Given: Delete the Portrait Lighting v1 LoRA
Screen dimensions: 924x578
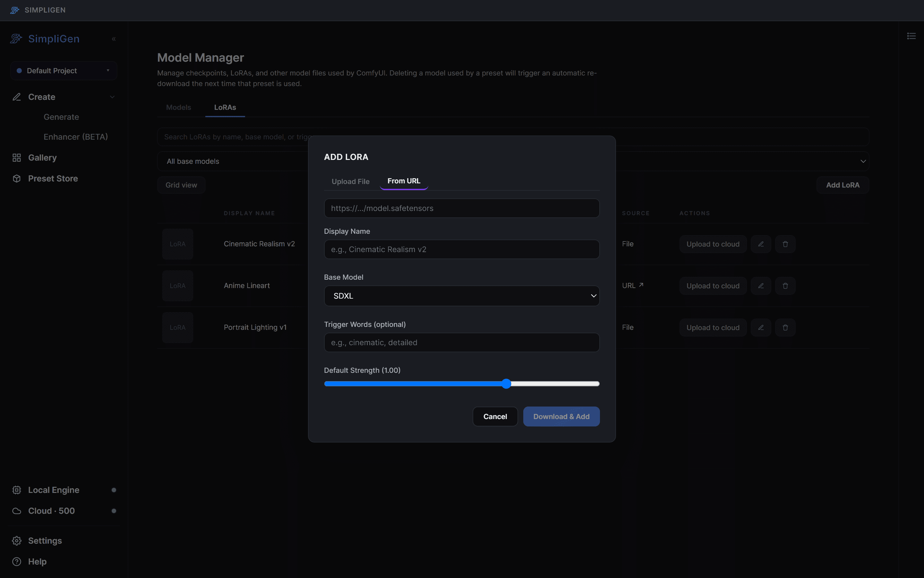Looking at the screenshot, I should coord(785,327).
